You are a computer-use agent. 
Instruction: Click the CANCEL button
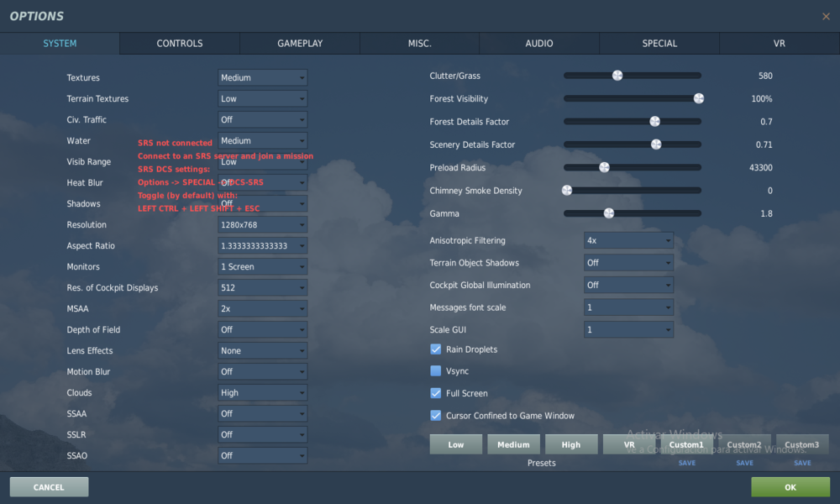click(49, 487)
